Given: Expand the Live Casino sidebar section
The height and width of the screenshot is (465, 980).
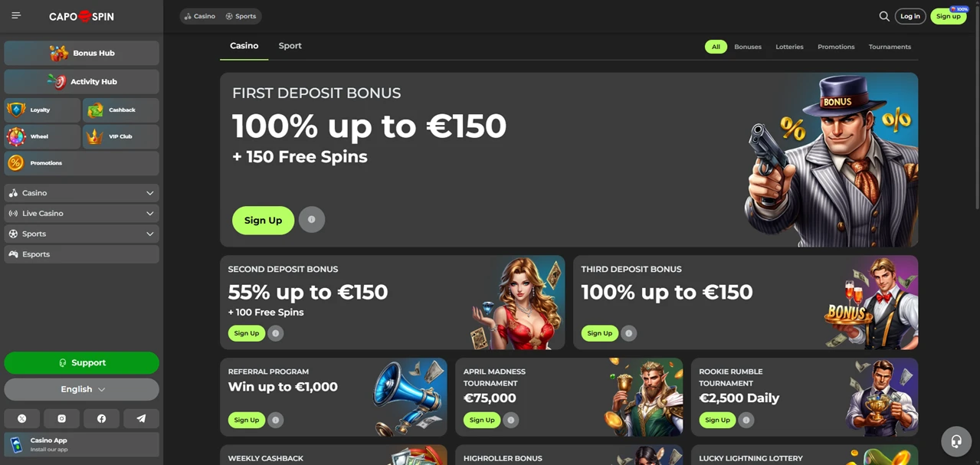Looking at the screenshot, I should 81,214.
